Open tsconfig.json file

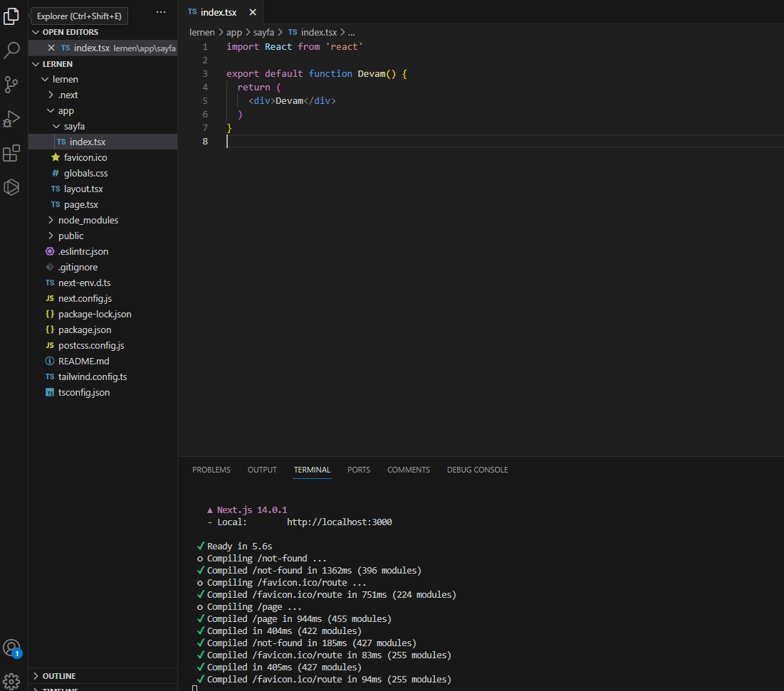point(103,392)
